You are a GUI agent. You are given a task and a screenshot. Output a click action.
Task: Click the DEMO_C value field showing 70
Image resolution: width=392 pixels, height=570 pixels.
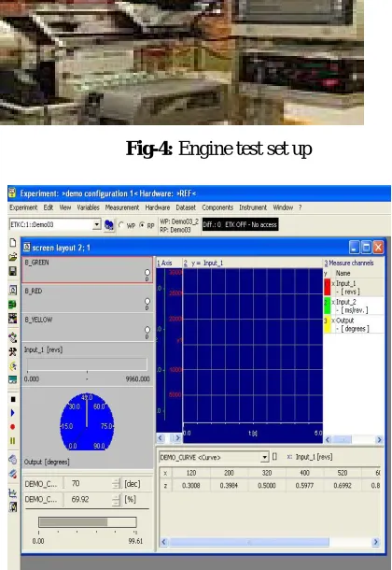click(90, 483)
